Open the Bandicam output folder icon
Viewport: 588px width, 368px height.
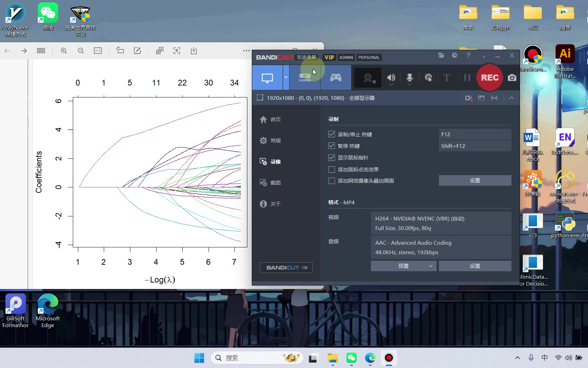point(441,56)
